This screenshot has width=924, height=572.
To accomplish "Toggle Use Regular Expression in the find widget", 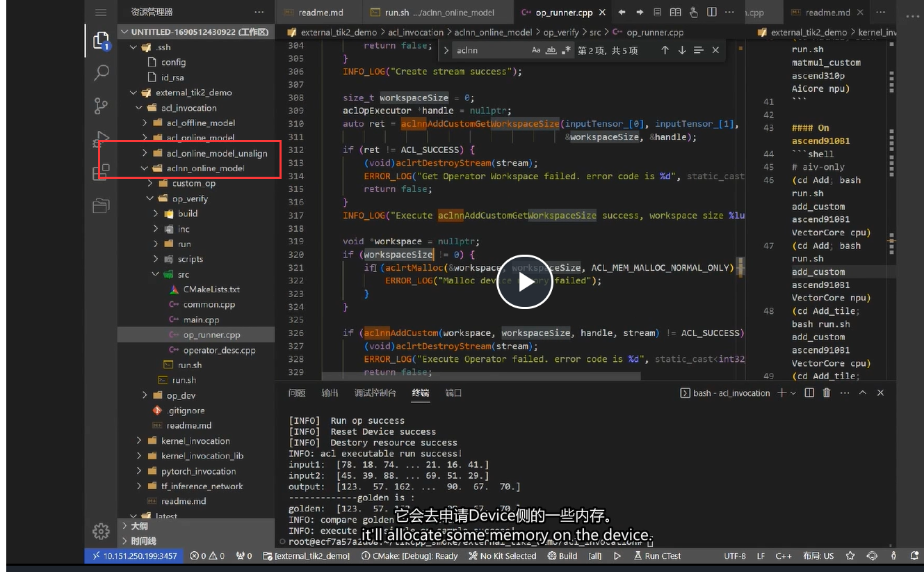I will (567, 50).
